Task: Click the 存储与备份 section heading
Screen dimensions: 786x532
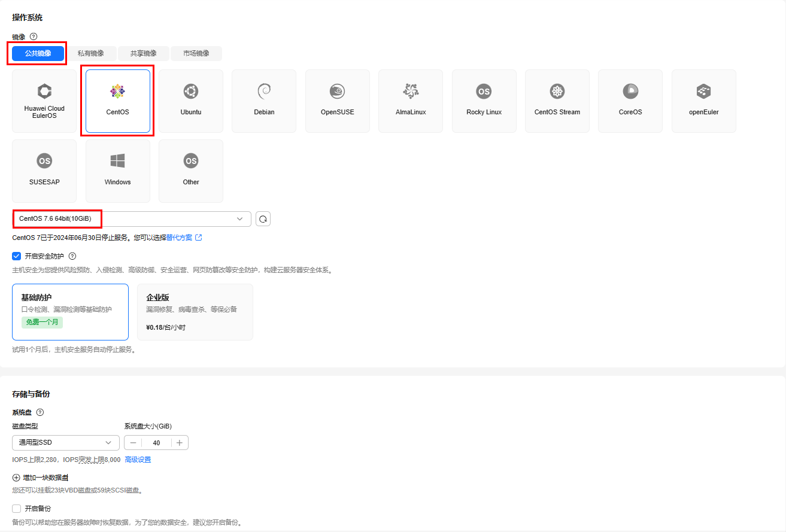Action: tap(31, 394)
